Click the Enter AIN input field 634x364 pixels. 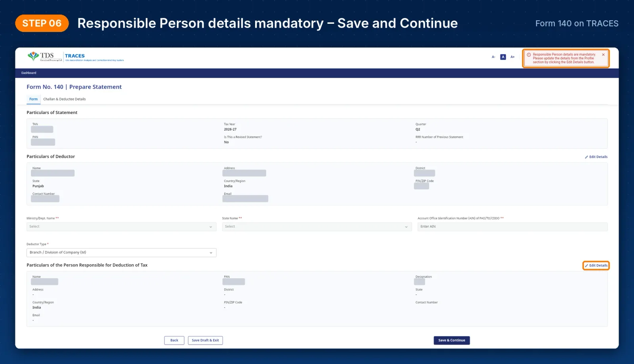[x=512, y=227]
